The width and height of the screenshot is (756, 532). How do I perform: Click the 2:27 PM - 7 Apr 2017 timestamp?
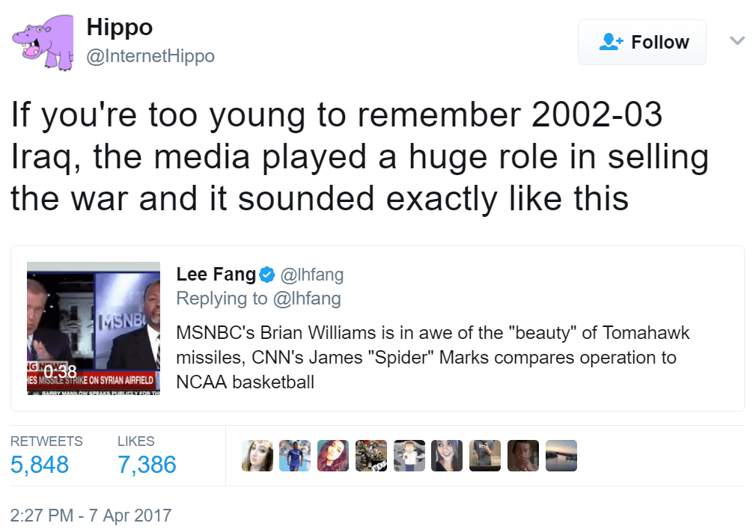tap(91, 516)
